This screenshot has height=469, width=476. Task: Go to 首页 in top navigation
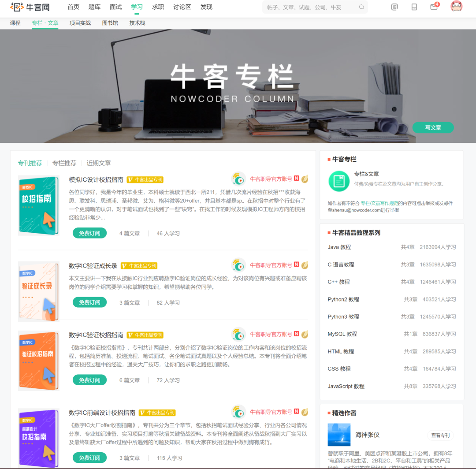[73, 7]
